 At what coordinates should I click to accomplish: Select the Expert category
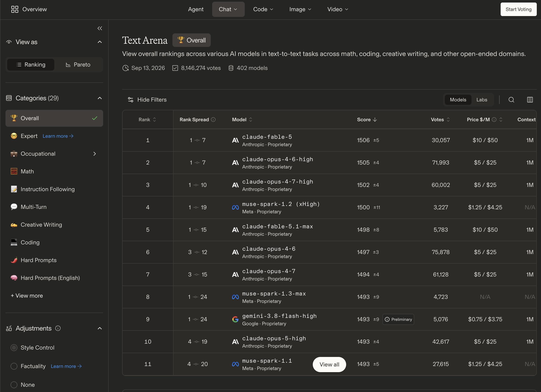[29, 136]
